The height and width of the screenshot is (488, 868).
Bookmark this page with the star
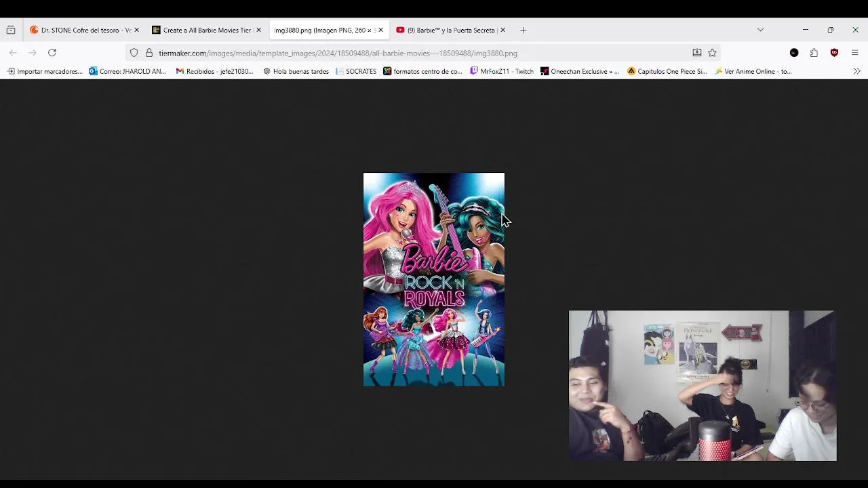pyautogui.click(x=712, y=53)
